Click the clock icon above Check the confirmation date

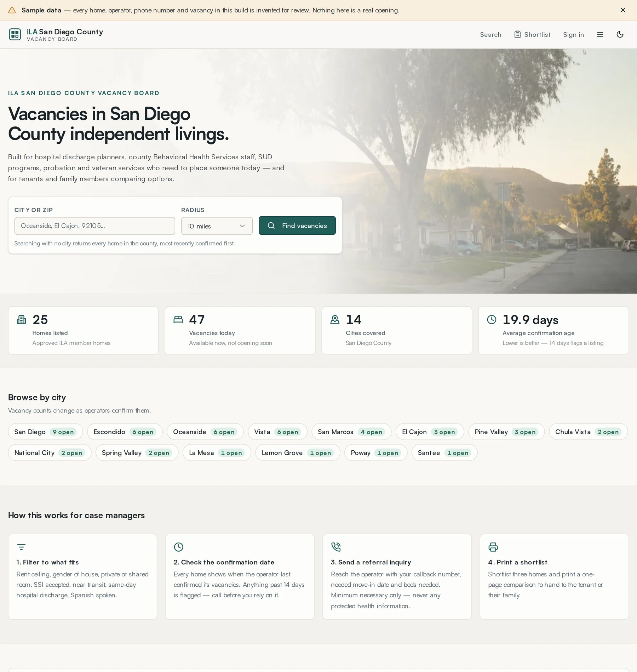coord(179,547)
